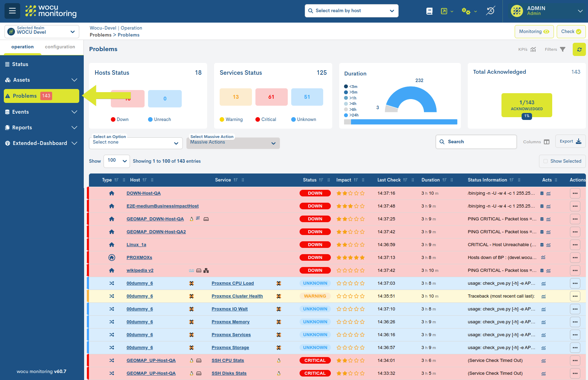The image size is (588, 380).
Task: Click the service type icon for the Proxmox Memory row
Action: point(112,322)
